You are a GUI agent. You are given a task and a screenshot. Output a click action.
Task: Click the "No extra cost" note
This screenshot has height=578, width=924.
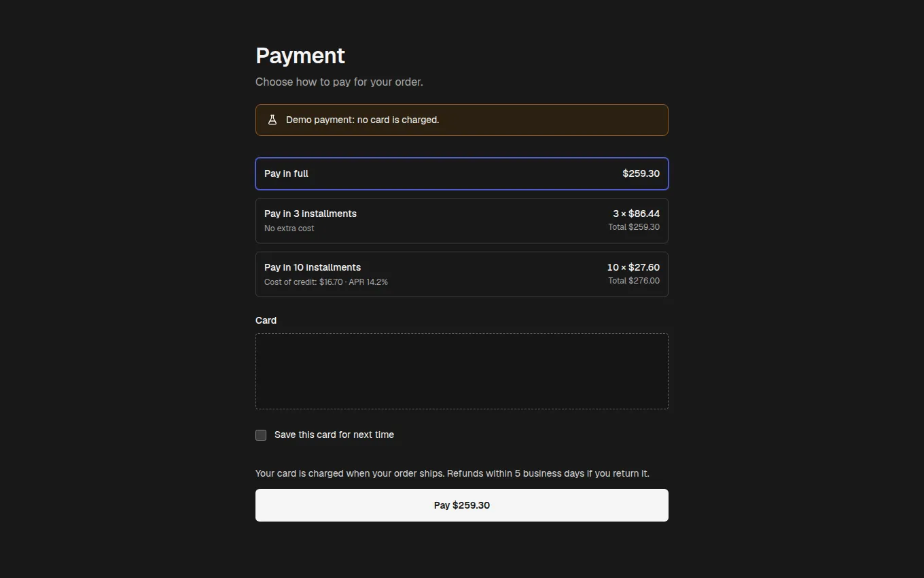(x=289, y=228)
